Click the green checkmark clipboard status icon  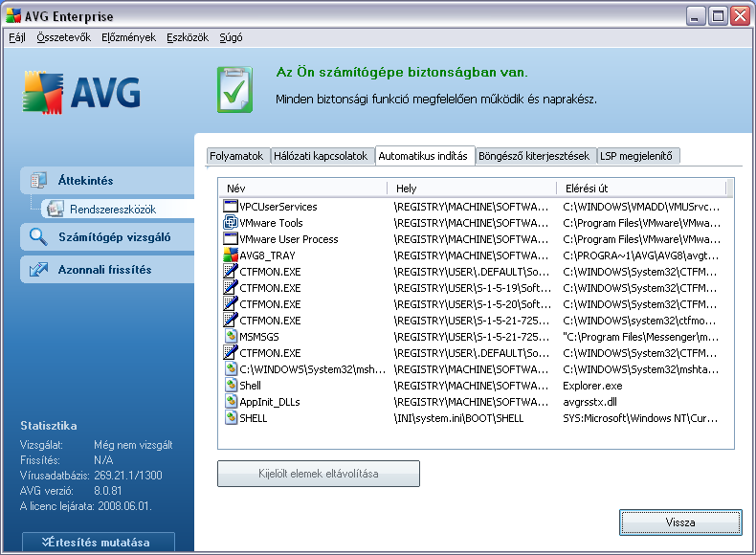pos(234,90)
